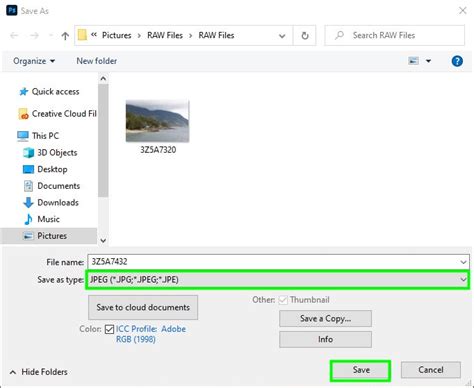Viewport: 474px width, 388px height.
Task: Select Quick access star in sidebar
Action: [23, 92]
